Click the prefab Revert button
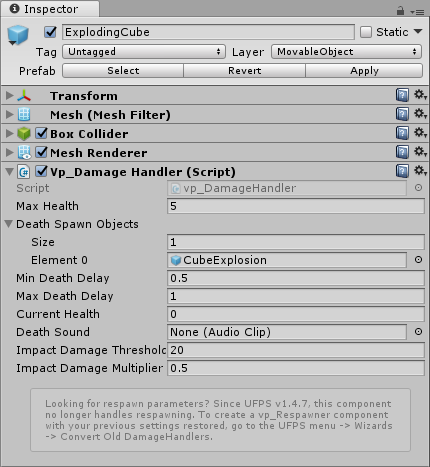 [244, 71]
